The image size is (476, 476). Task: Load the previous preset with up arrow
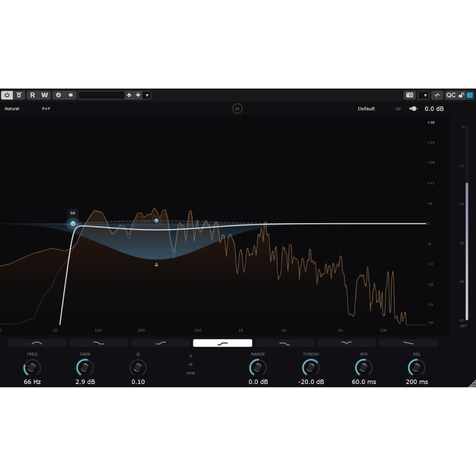click(x=129, y=95)
